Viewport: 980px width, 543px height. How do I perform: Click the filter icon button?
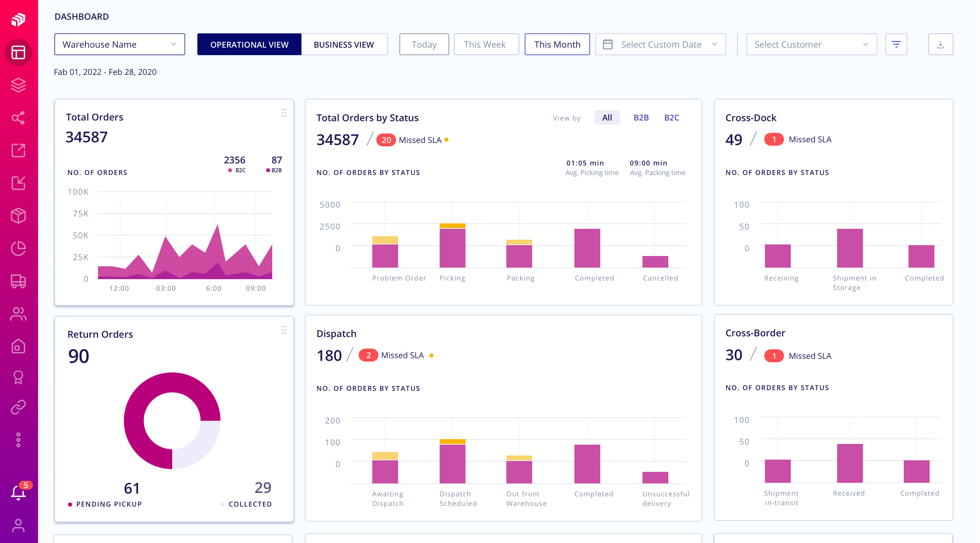(896, 45)
